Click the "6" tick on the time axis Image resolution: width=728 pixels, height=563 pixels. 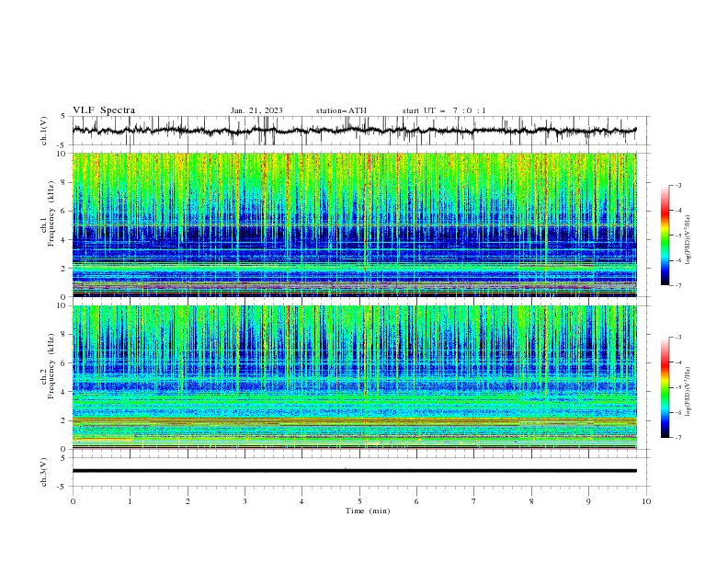(416, 501)
